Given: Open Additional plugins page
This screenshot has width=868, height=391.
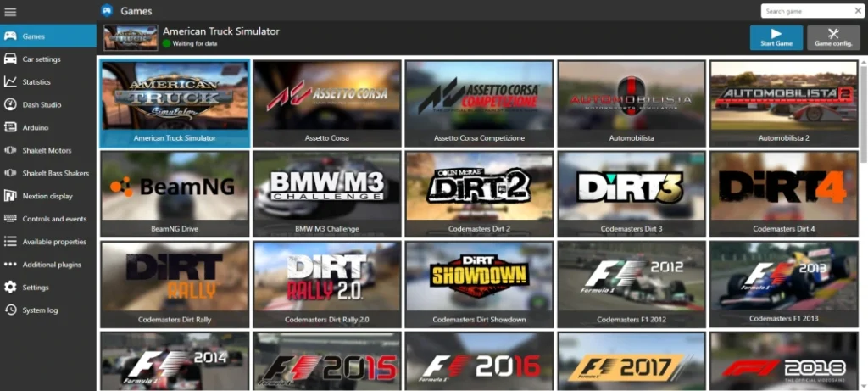Looking at the screenshot, I should coord(52,265).
